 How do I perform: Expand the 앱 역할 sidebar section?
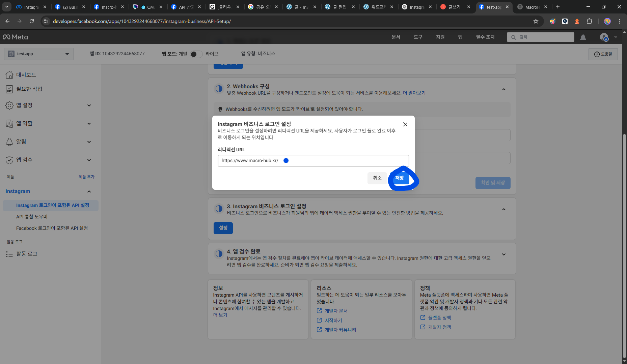[89, 123]
